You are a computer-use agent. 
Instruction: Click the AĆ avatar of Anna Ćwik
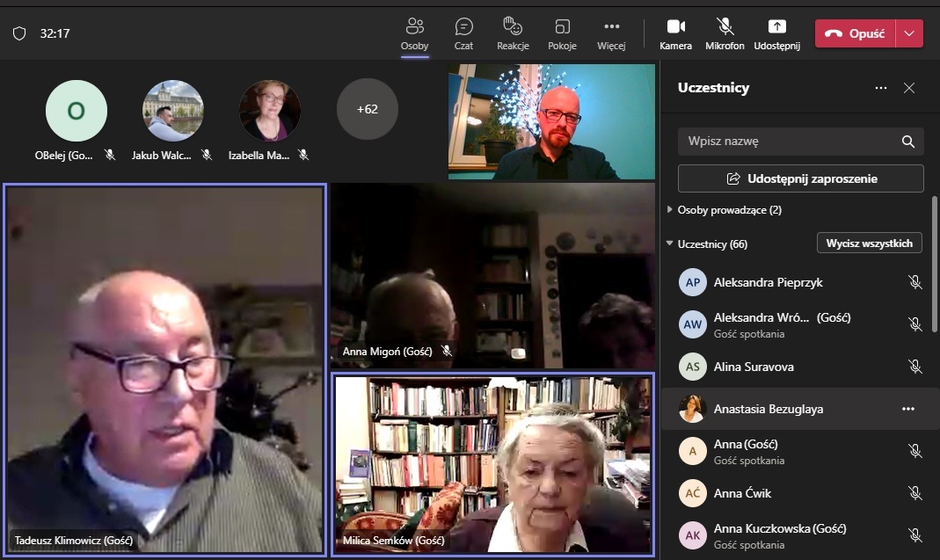(x=692, y=493)
